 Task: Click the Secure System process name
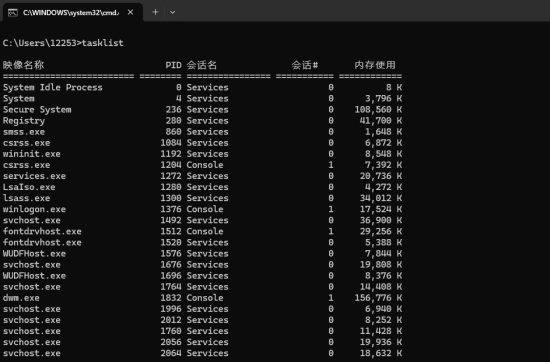37,110
